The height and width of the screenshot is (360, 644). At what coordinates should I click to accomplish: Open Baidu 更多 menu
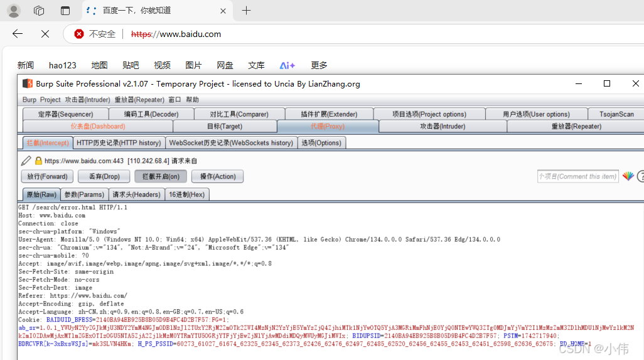(319, 65)
